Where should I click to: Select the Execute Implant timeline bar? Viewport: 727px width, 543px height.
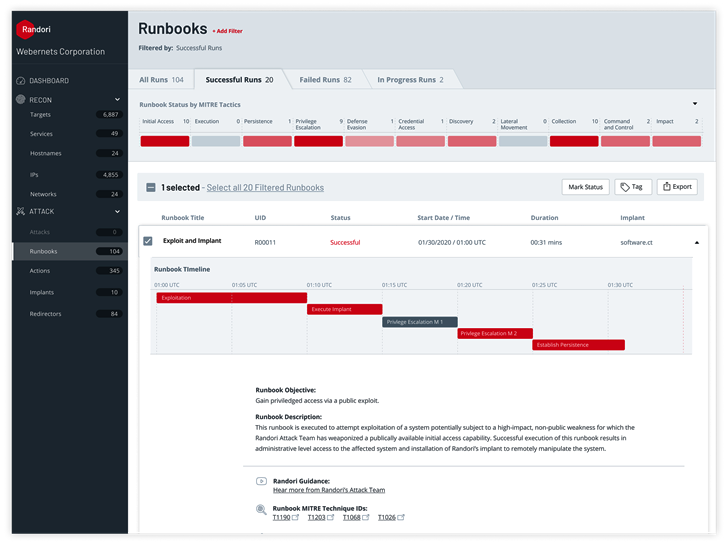pos(344,309)
